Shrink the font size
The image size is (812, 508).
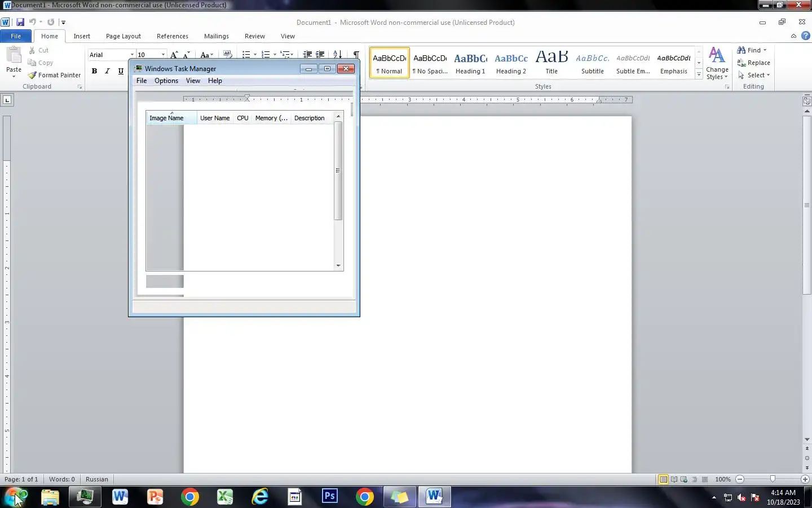pyautogui.click(x=187, y=55)
